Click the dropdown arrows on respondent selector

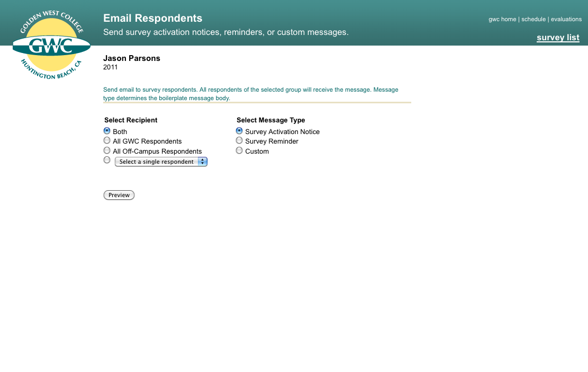coord(203,162)
